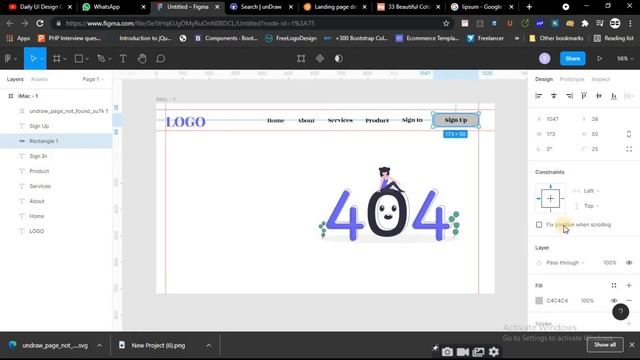
Task: Switch to the Assets tab
Action: [39, 79]
